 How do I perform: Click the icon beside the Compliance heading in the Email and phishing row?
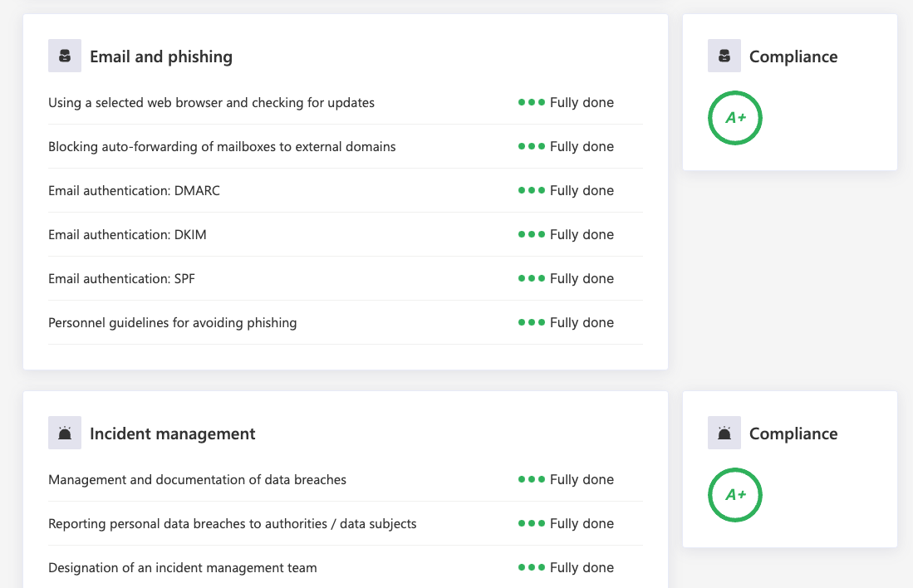coord(724,56)
